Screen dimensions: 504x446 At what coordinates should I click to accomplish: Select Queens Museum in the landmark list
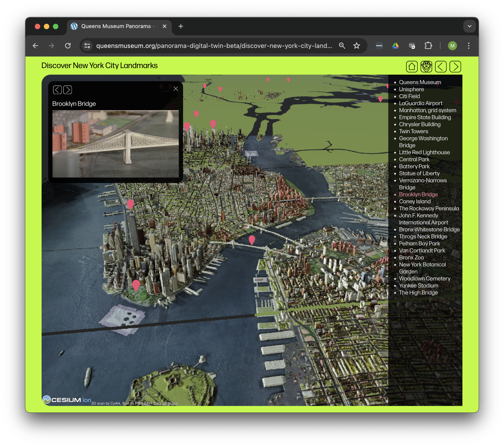click(420, 82)
